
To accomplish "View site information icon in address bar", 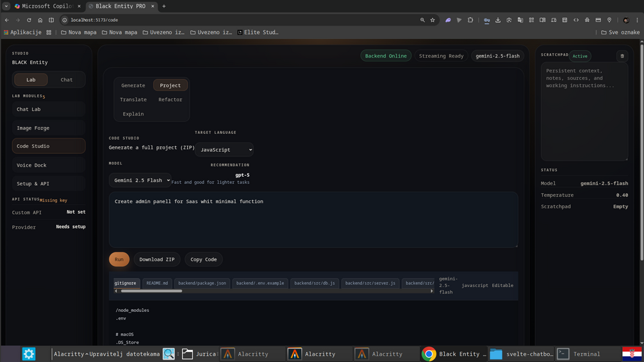I will [x=65, y=20].
